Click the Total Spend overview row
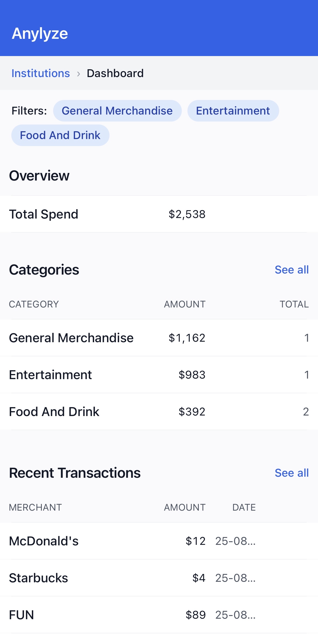This screenshot has width=318, height=644. click(159, 214)
